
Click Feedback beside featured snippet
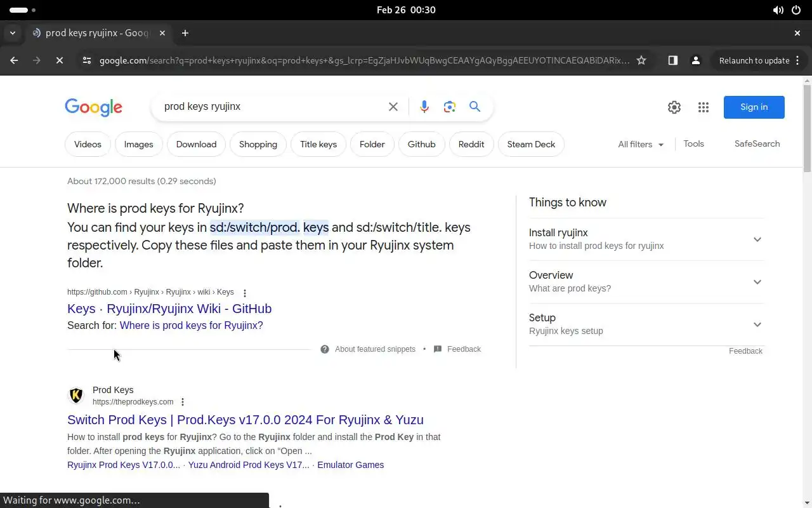coord(464,349)
